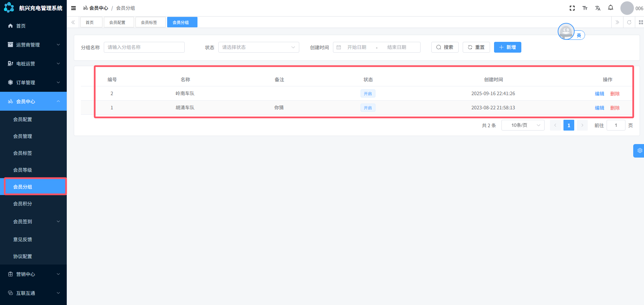Collapse the 会员中心 sidebar section
Viewport: 644px width, 305px height.
(x=33, y=101)
